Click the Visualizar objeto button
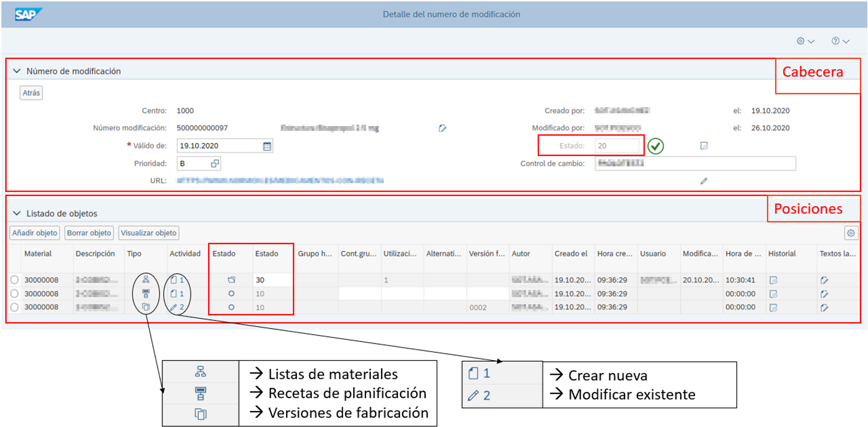The height and width of the screenshot is (427, 868). (x=148, y=233)
